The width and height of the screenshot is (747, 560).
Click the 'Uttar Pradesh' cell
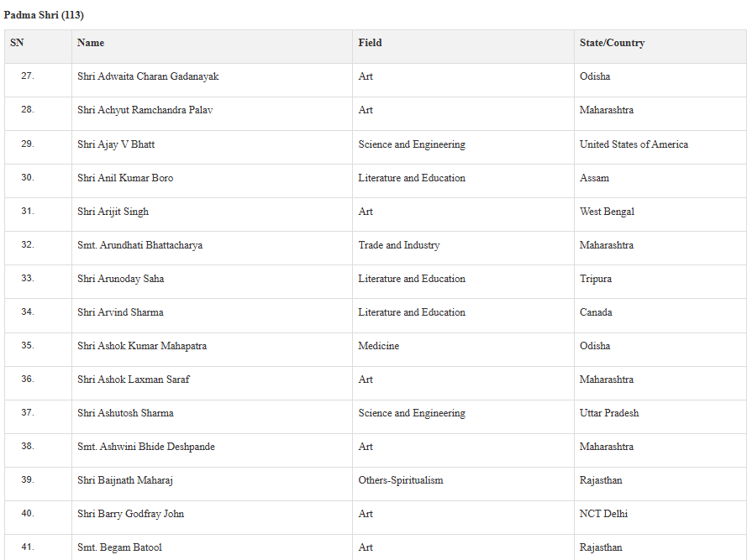tap(609, 413)
